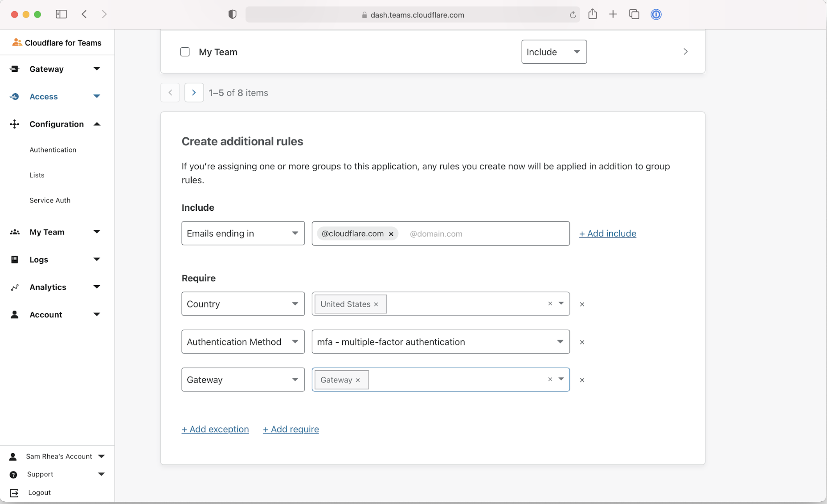
Task: Open the Include dropdown for My Team
Action: (x=554, y=52)
